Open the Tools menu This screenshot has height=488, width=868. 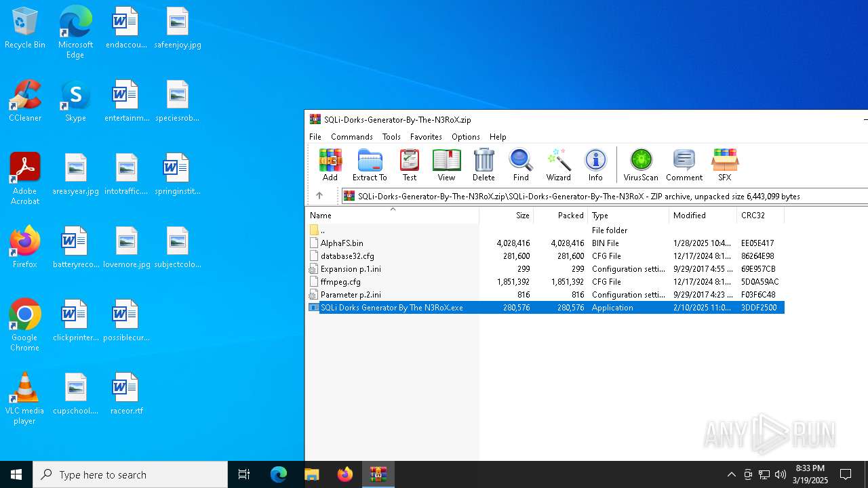click(x=391, y=137)
